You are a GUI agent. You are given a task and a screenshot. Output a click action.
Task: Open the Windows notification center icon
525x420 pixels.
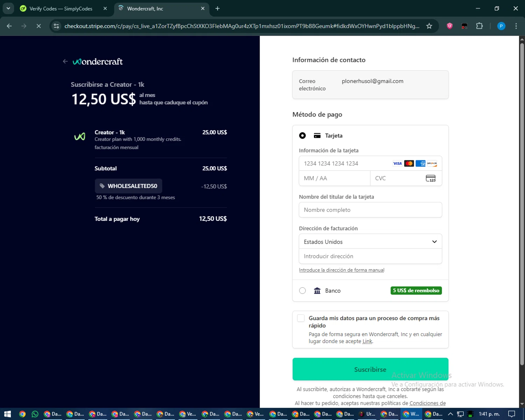point(512,414)
